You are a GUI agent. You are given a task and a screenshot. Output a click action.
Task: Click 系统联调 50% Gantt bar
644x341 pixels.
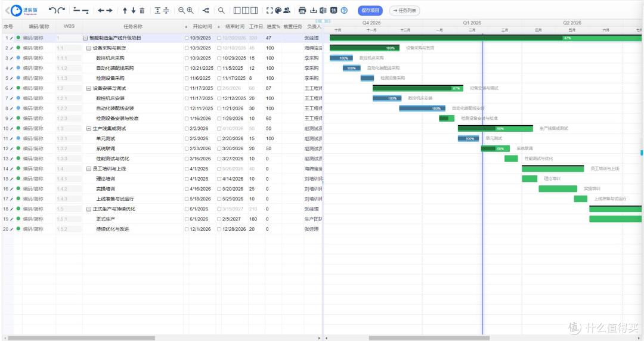click(496, 148)
